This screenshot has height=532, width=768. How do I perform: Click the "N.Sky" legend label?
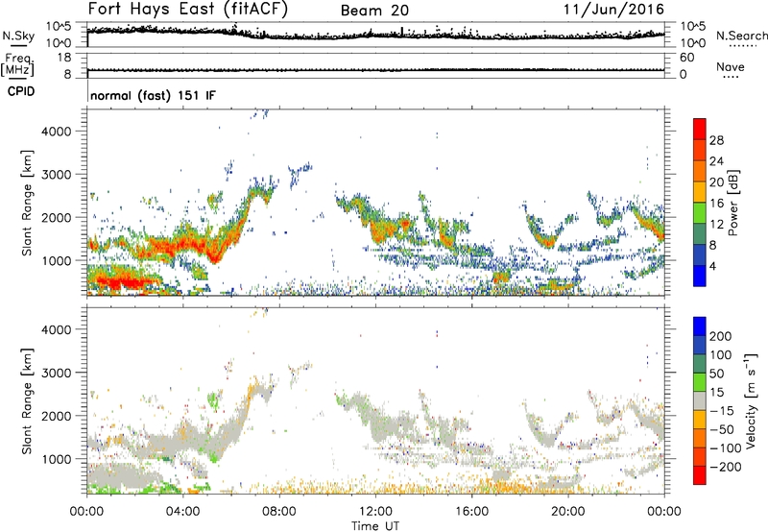coord(18,36)
